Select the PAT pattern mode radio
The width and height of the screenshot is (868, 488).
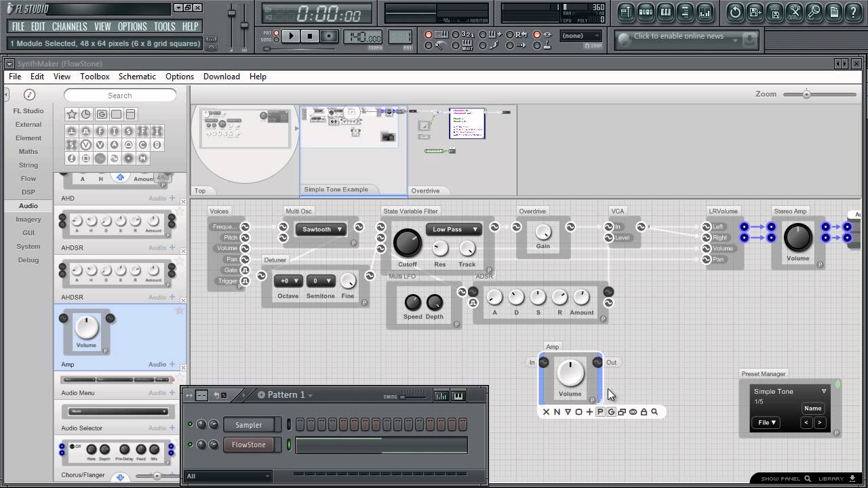click(x=276, y=33)
